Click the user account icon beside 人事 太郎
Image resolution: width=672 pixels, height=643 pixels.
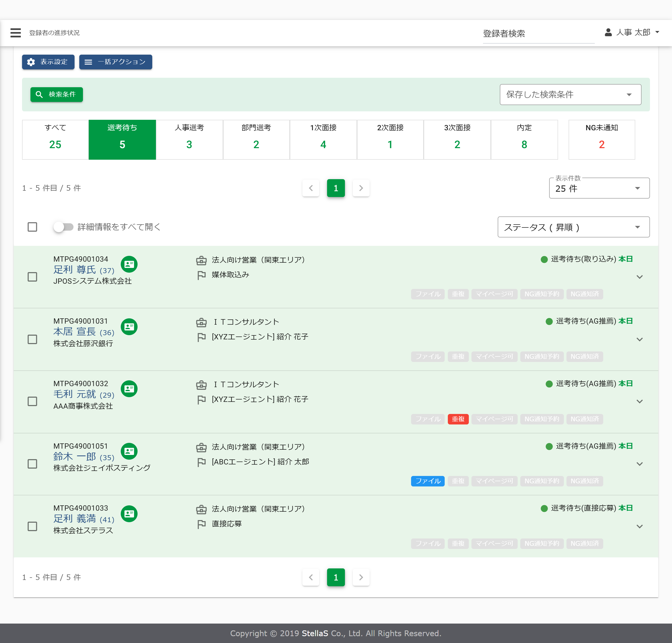(608, 32)
